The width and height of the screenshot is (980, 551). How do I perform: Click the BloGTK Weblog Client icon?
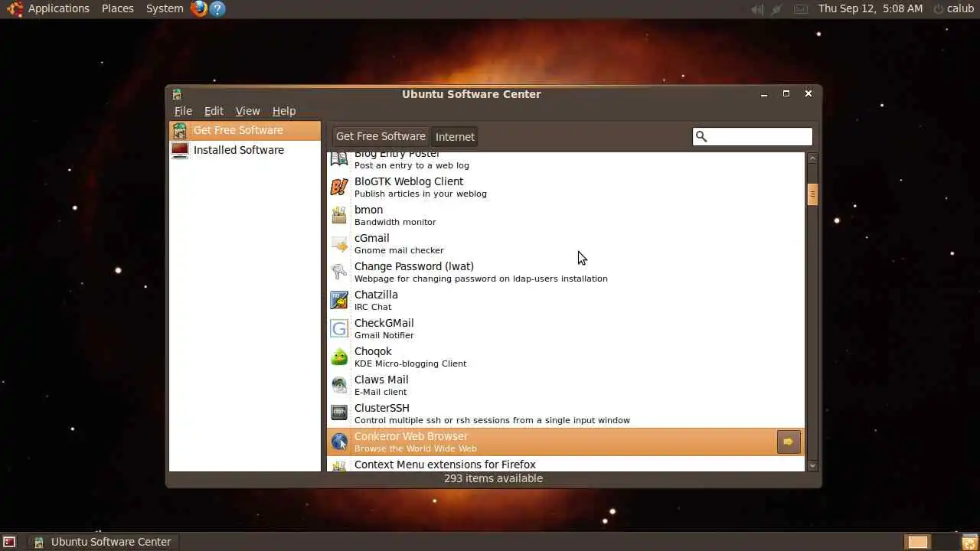pyautogui.click(x=339, y=187)
